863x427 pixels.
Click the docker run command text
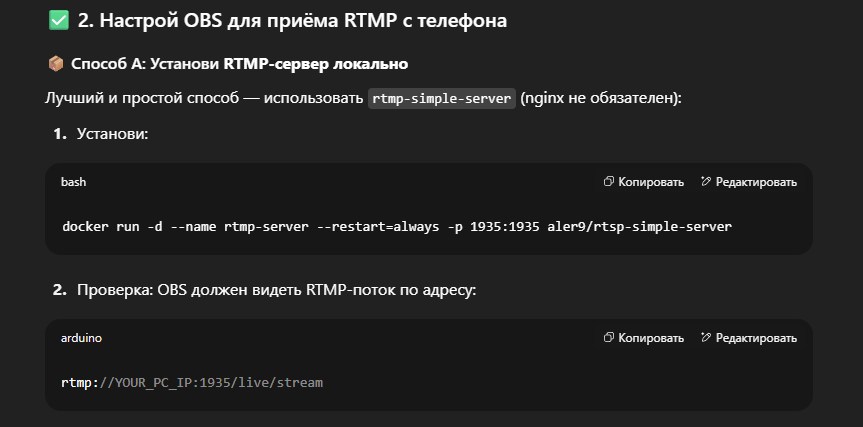(397, 226)
